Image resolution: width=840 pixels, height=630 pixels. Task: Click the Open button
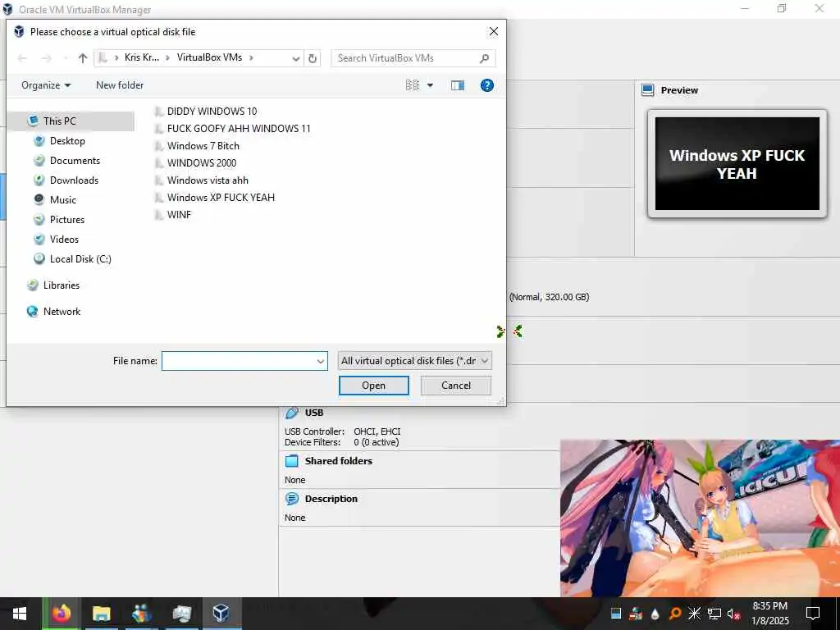pos(374,386)
